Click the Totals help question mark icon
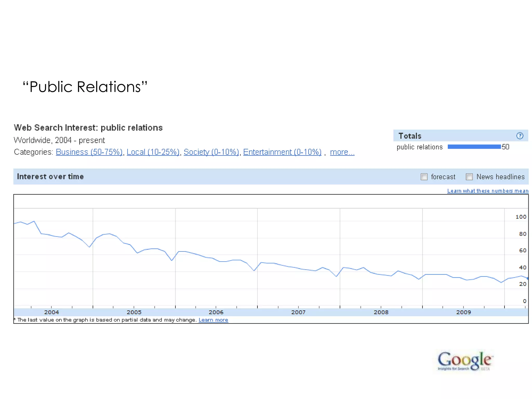The width and height of the screenshot is (532, 399). click(520, 136)
